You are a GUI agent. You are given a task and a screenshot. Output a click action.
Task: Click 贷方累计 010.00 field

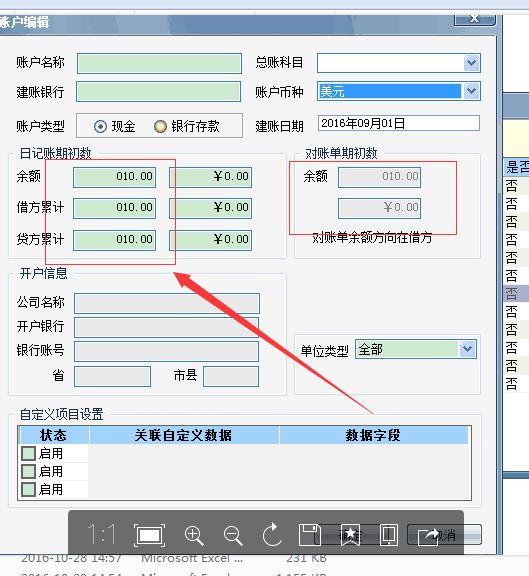coord(115,240)
